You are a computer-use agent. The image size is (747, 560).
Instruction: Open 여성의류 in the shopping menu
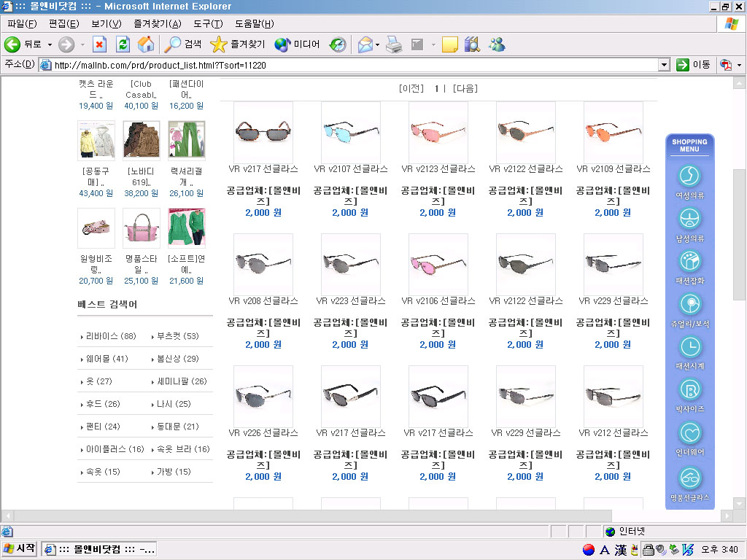point(689,182)
